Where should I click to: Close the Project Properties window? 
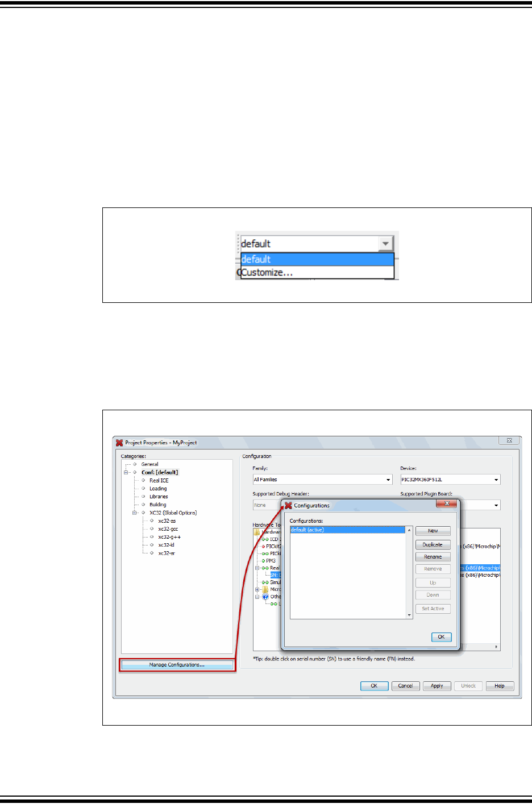[509, 440]
